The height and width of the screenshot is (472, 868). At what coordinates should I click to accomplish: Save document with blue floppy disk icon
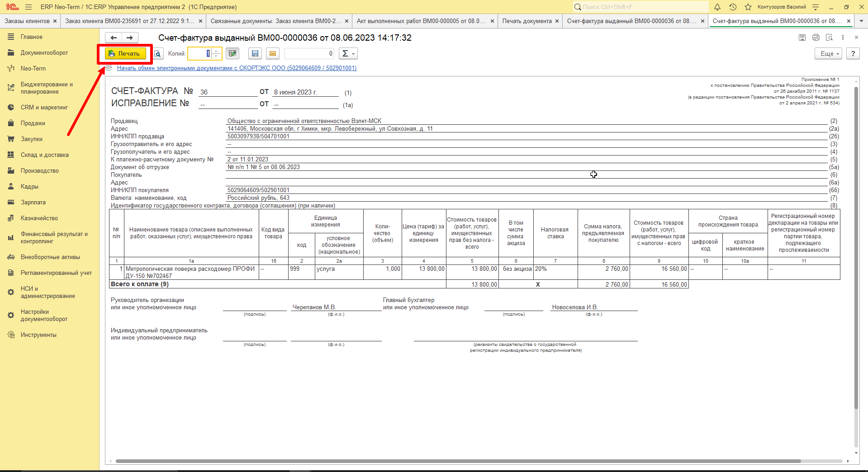click(255, 53)
